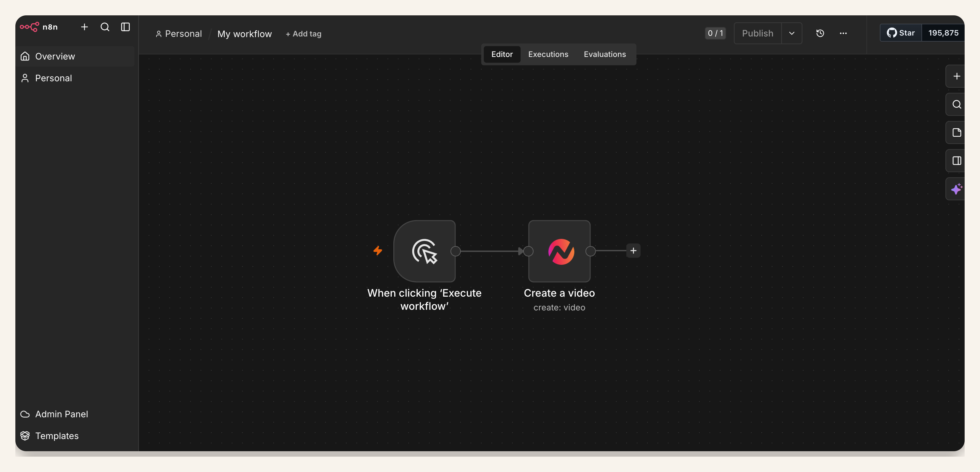Open the three-dot more options menu
The height and width of the screenshot is (472, 980).
click(x=843, y=34)
